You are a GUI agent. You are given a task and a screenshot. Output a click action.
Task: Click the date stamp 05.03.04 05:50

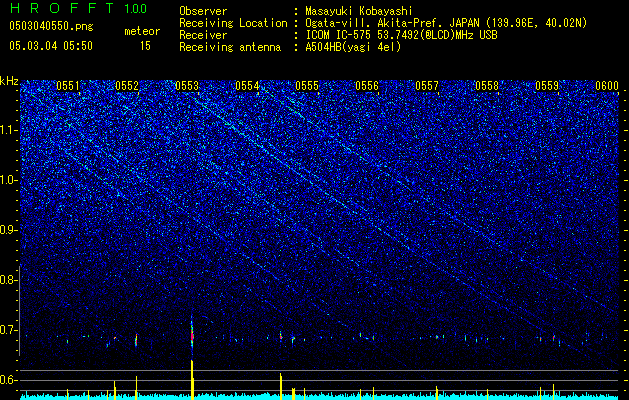[x=51, y=45]
